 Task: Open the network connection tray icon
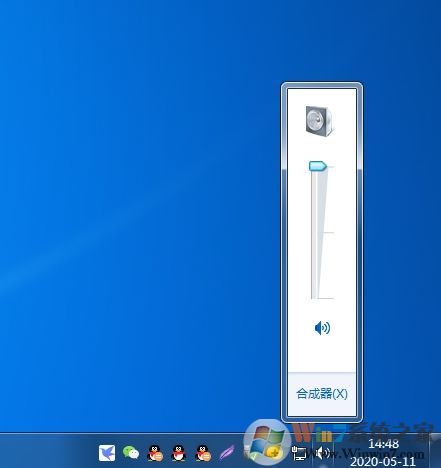click(x=299, y=453)
